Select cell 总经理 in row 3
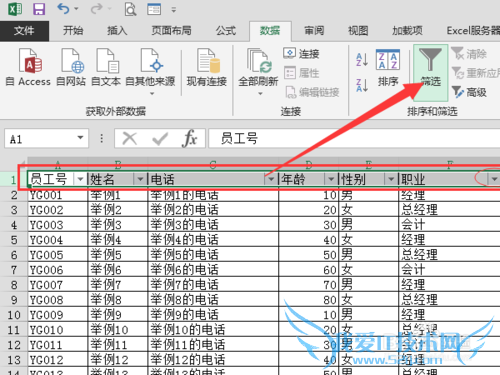Image resolution: width=500 pixels, height=375 pixels. click(450, 210)
